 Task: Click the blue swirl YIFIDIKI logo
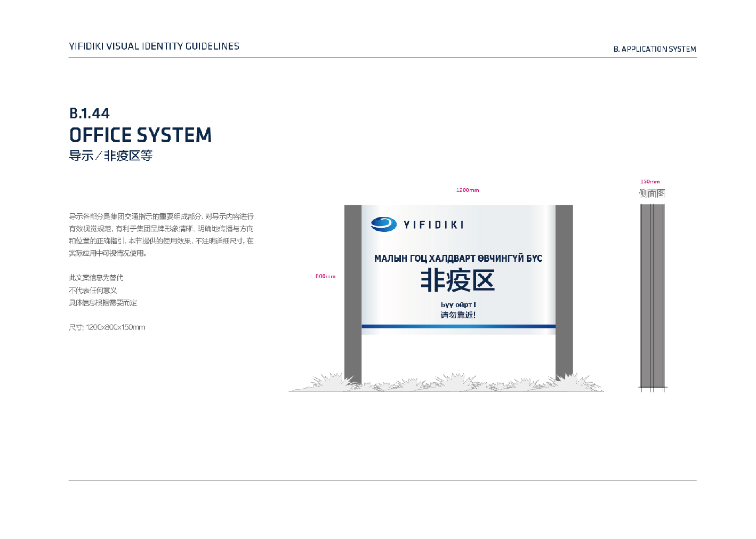tap(383, 224)
